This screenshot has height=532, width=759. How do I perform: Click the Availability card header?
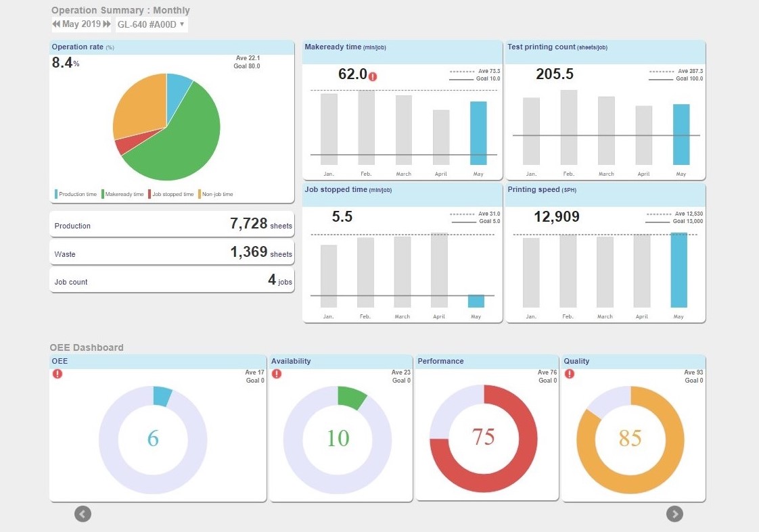[x=341, y=362]
